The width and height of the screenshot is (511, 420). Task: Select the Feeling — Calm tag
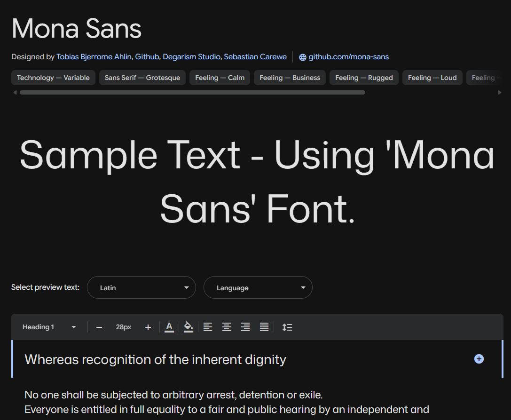coord(220,78)
